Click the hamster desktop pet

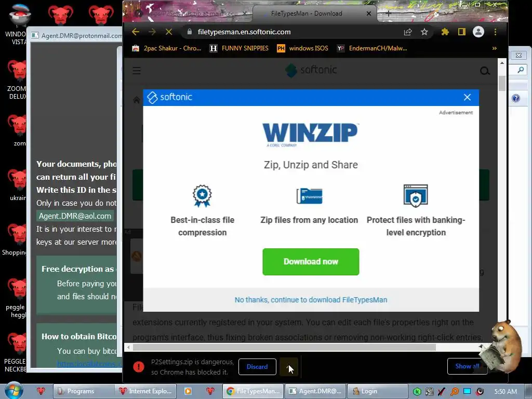click(x=502, y=347)
